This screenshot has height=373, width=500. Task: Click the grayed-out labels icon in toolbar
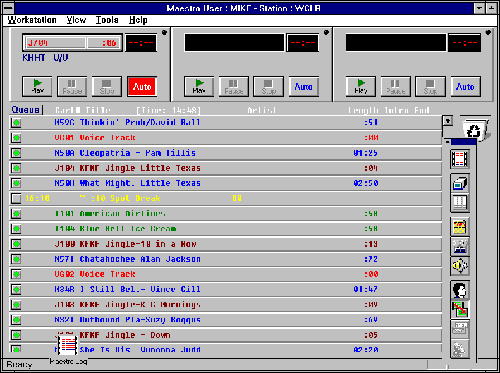[x=460, y=329]
